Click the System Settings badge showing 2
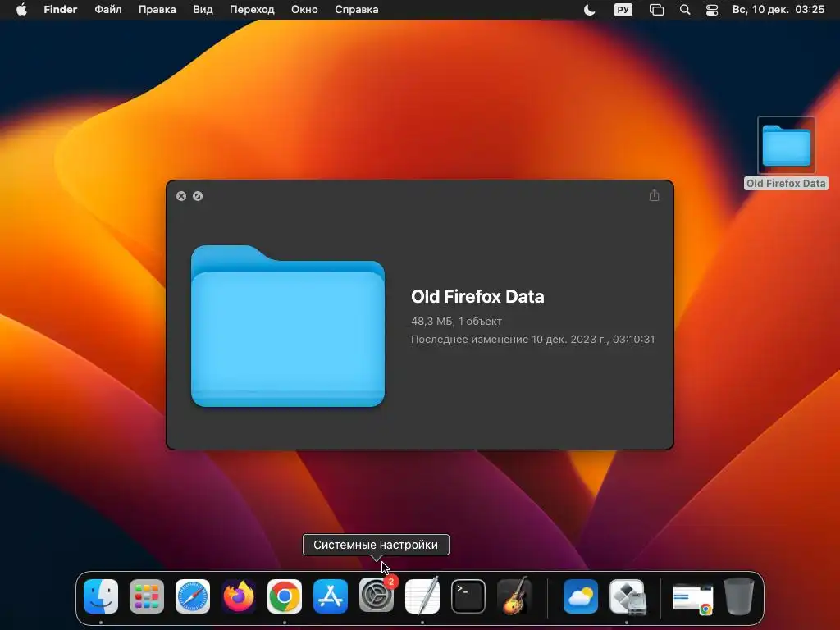 [391, 582]
